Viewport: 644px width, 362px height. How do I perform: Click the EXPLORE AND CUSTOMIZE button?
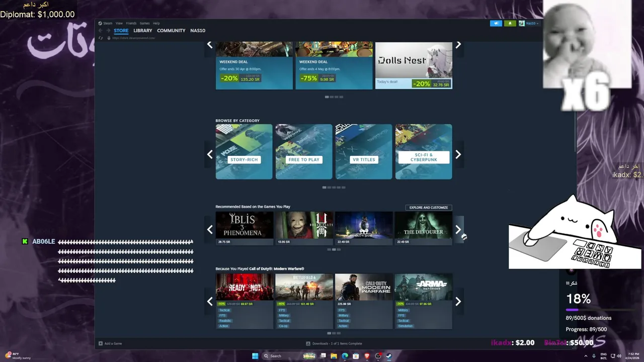429,207
